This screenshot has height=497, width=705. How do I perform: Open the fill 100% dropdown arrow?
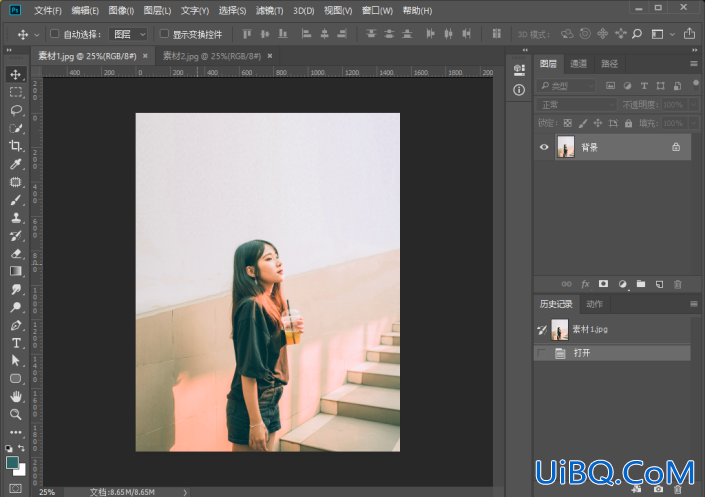click(694, 123)
